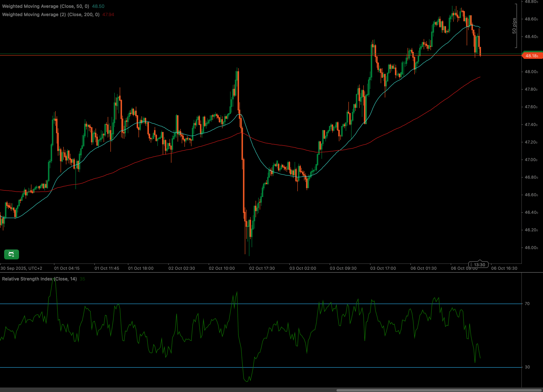Viewport: 543px width, 392px height.
Task: Click the 02 Oct 17:30 time axis label
Action: pyautogui.click(x=262, y=268)
